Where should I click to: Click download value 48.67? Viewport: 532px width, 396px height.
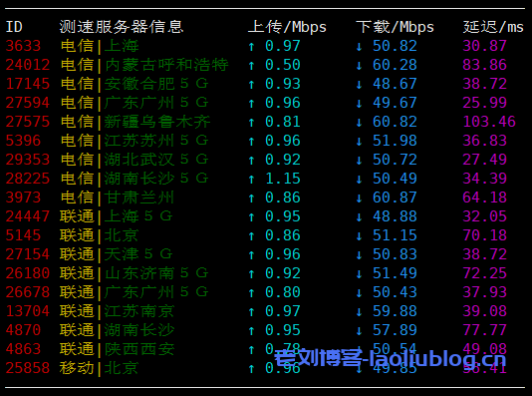click(x=395, y=84)
